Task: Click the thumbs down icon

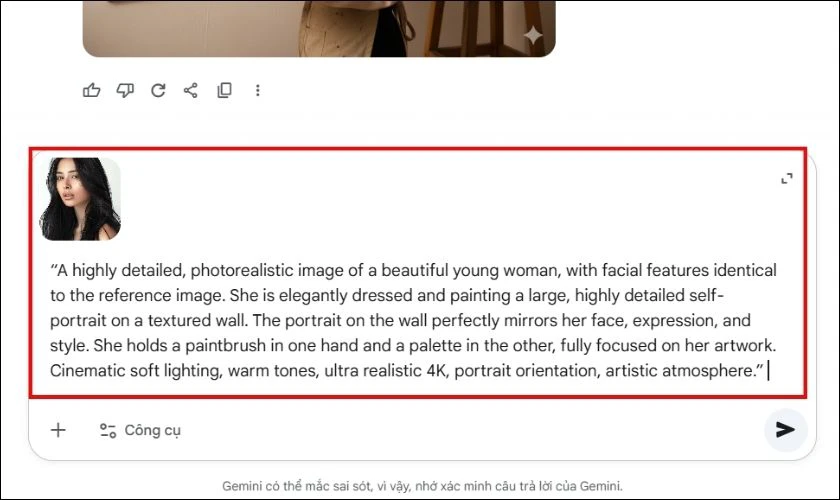Action: pyautogui.click(x=125, y=90)
